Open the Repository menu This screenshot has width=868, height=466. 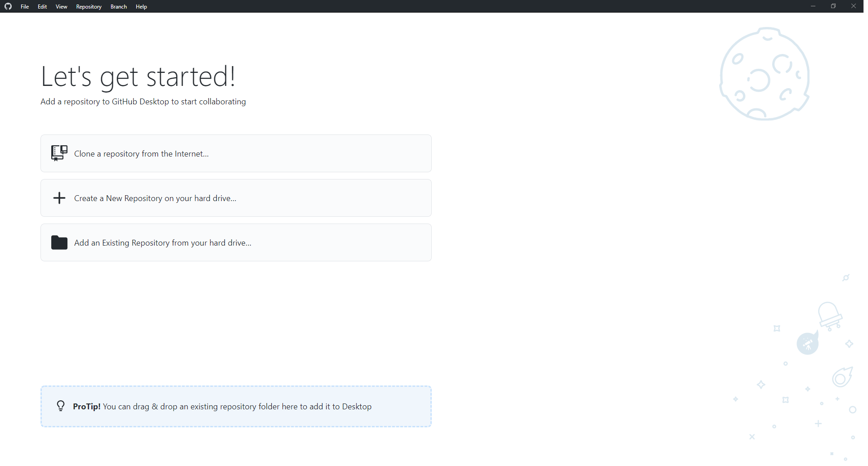click(x=89, y=7)
